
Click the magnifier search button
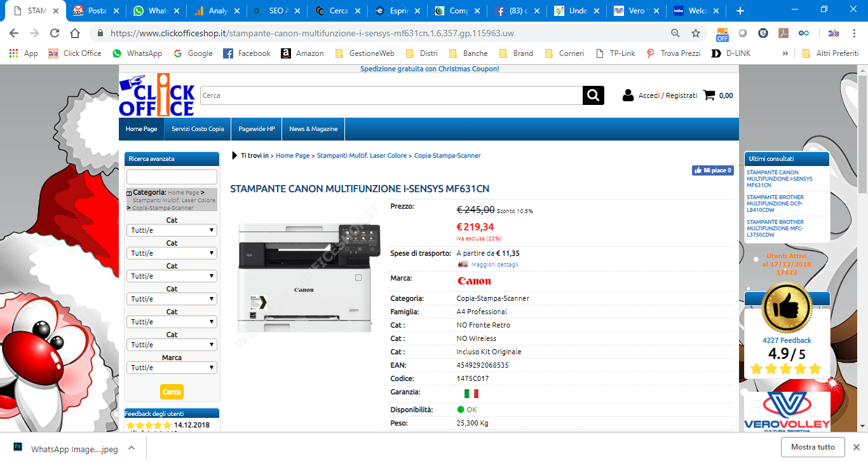(x=593, y=95)
